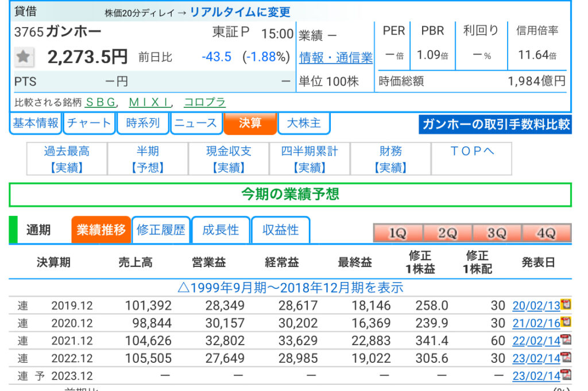Open the 4Q quarter button
Screen dimensions: 588x391
[x=547, y=233]
